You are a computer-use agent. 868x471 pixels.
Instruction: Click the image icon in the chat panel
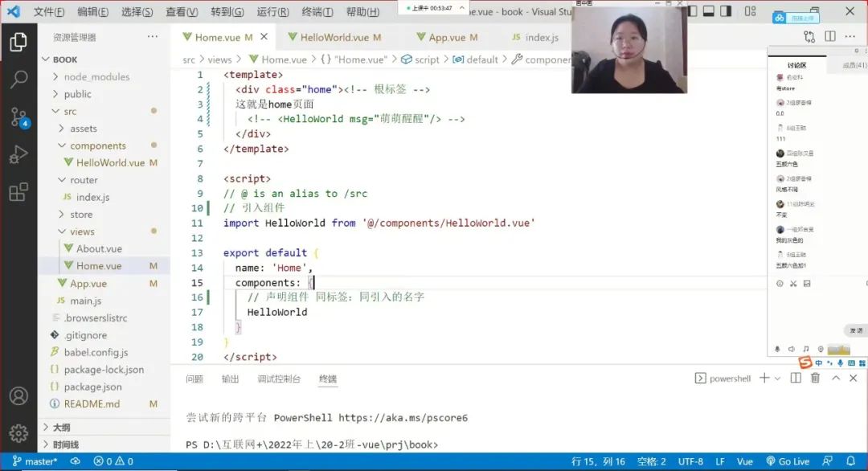[807, 284]
